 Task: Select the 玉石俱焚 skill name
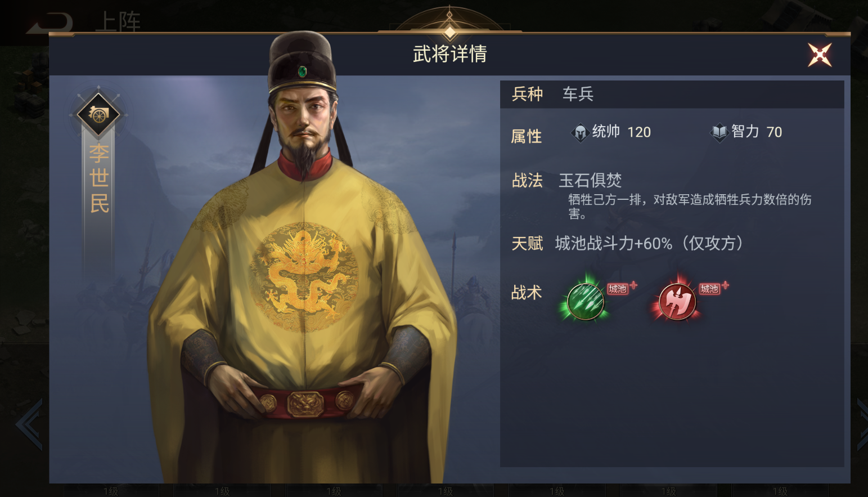click(590, 180)
